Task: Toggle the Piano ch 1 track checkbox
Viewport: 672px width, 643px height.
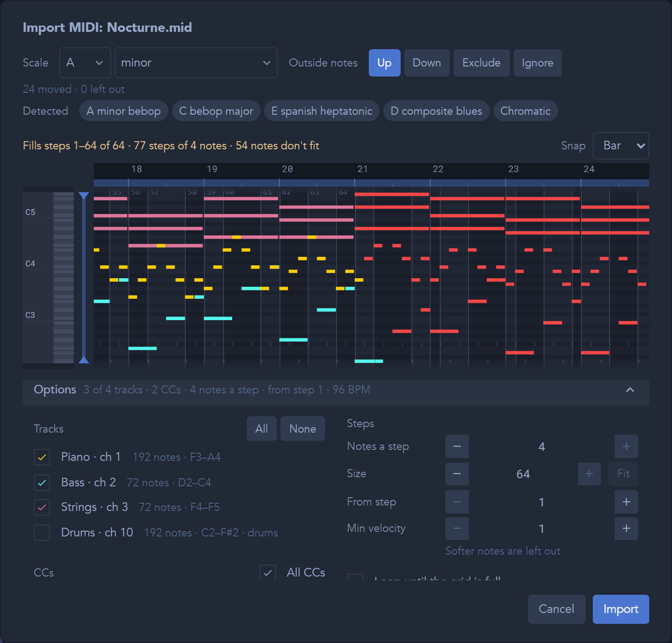Action: (42, 457)
